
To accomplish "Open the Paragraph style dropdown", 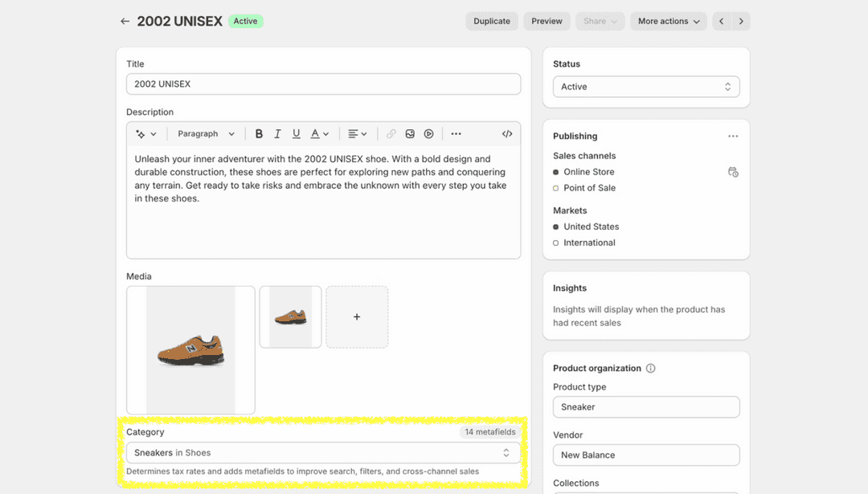I will [205, 133].
